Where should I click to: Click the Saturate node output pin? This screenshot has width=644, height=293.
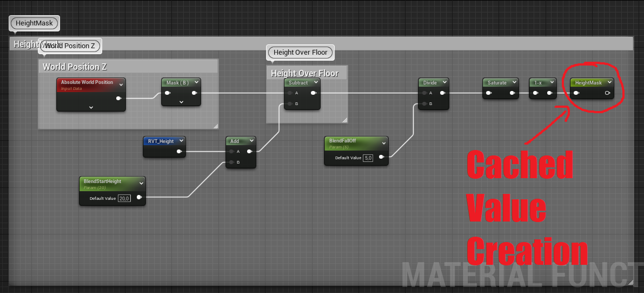click(513, 93)
